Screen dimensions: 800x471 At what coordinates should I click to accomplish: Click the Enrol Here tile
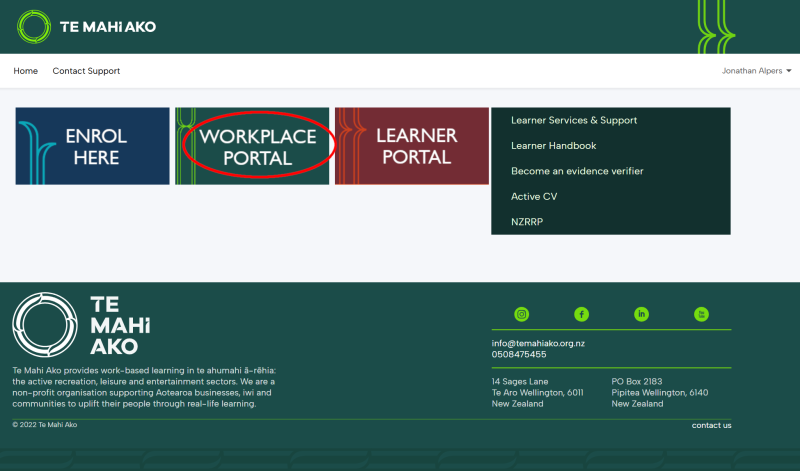[92, 146]
